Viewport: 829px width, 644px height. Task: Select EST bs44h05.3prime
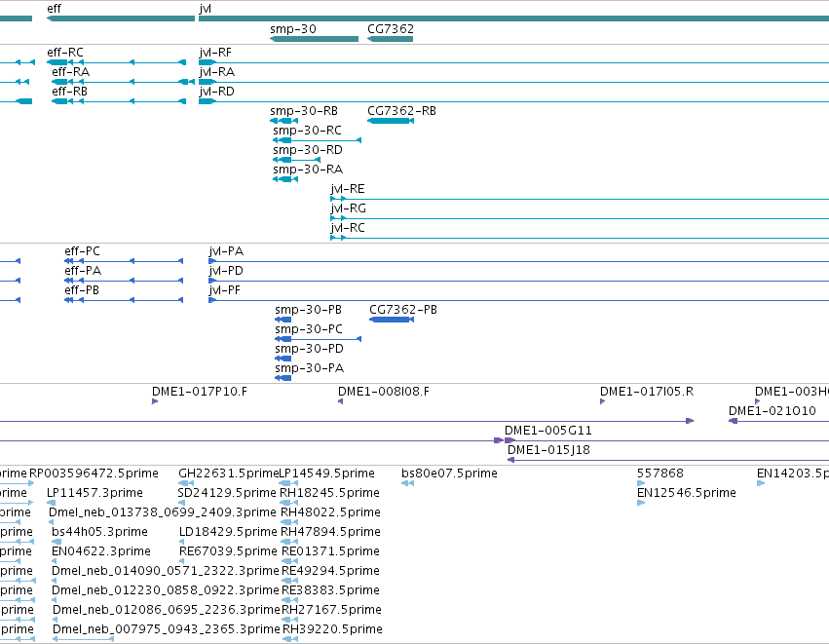(100, 532)
